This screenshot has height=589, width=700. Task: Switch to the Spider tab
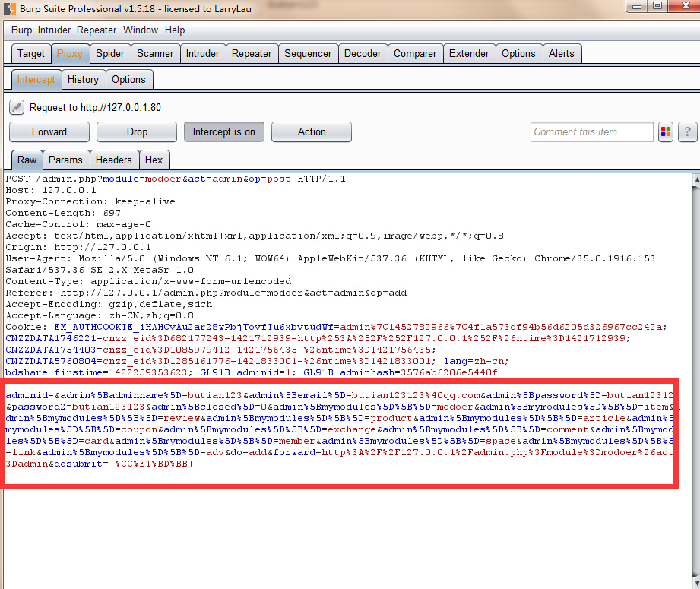[x=109, y=54]
